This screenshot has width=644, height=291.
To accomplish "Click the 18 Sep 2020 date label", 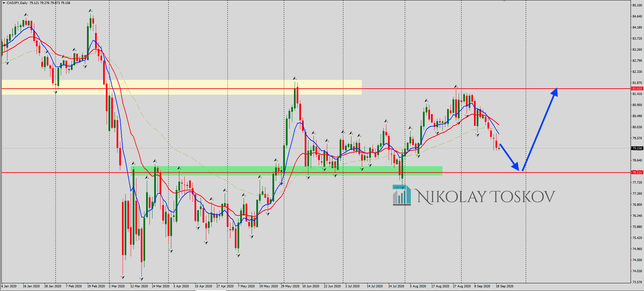I will 505,286.
